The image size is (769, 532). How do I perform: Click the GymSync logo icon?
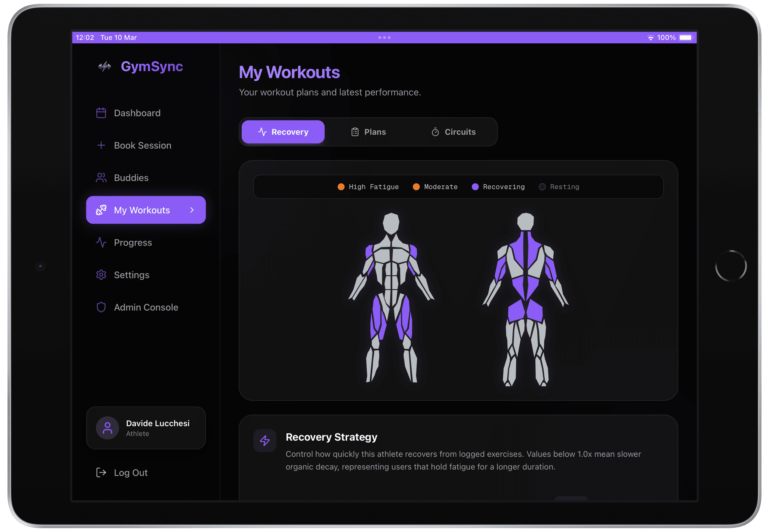[x=104, y=66]
